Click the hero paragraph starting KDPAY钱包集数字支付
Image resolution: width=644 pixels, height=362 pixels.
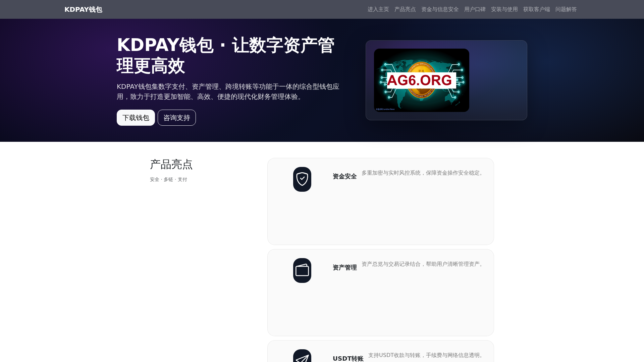[x=228, y=92]
